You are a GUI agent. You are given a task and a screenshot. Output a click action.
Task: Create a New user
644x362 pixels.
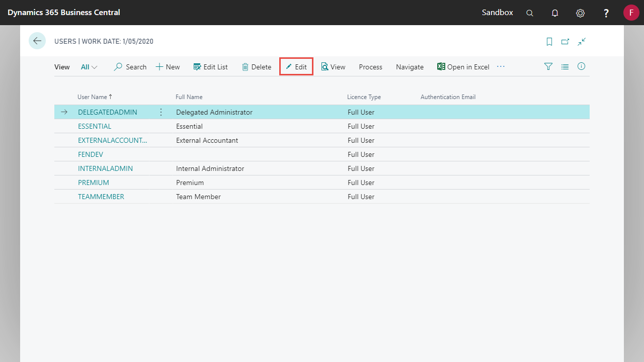168,67
